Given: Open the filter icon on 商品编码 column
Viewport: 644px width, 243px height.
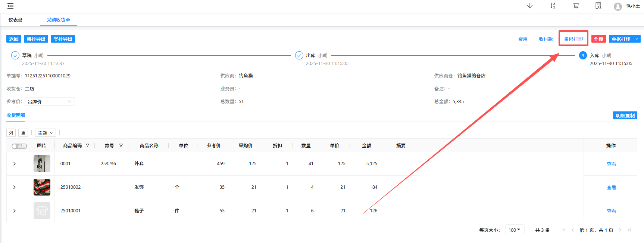Looking at the screenshot, I should click(87, 145).
